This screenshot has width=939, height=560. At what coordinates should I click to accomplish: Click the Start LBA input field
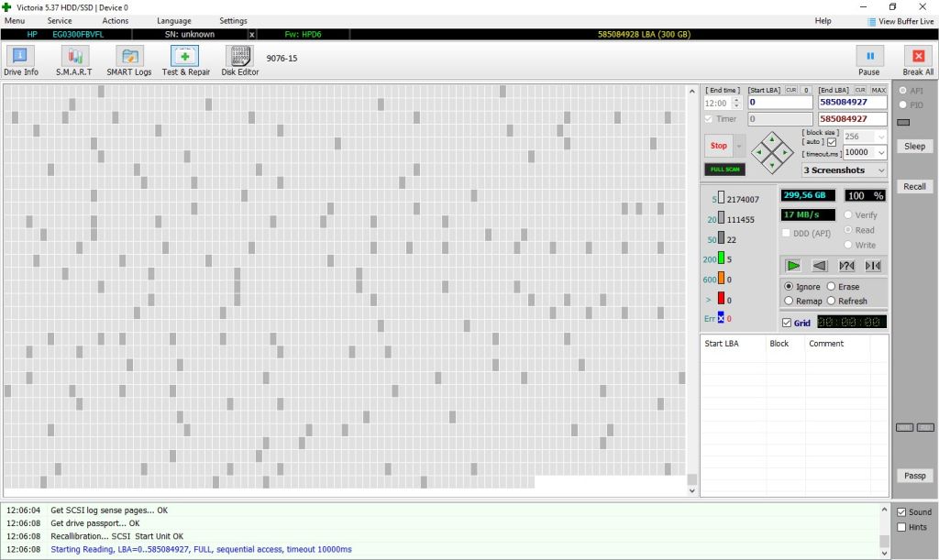pos(779,103)
